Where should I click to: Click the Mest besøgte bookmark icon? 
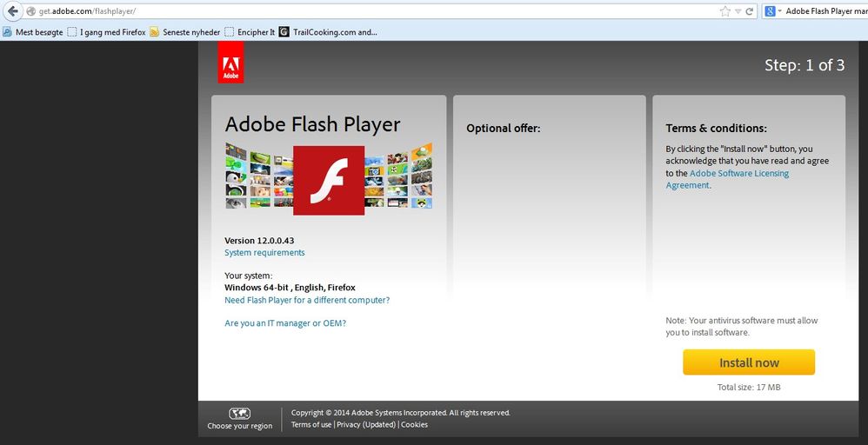(x=7, y=32)
